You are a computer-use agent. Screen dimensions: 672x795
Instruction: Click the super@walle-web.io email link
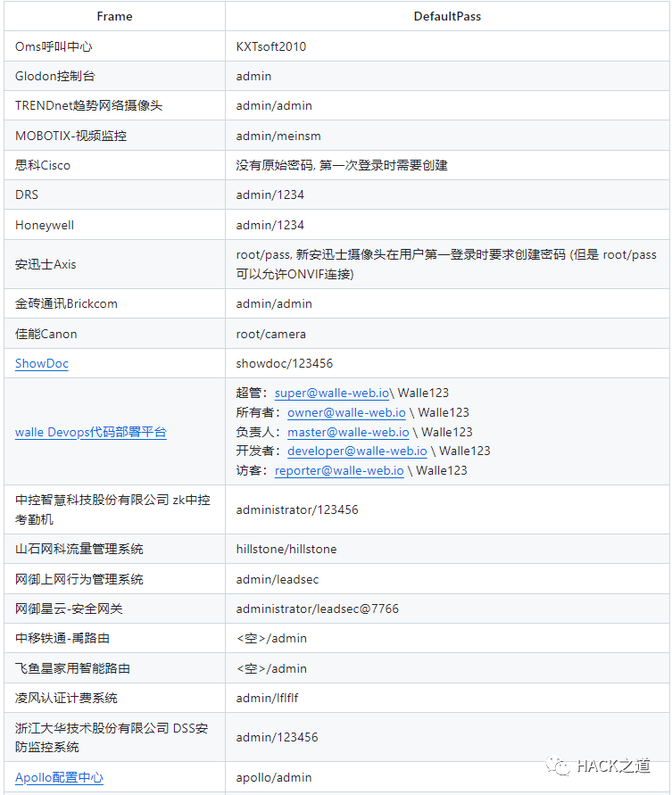(x=332, y=393)
